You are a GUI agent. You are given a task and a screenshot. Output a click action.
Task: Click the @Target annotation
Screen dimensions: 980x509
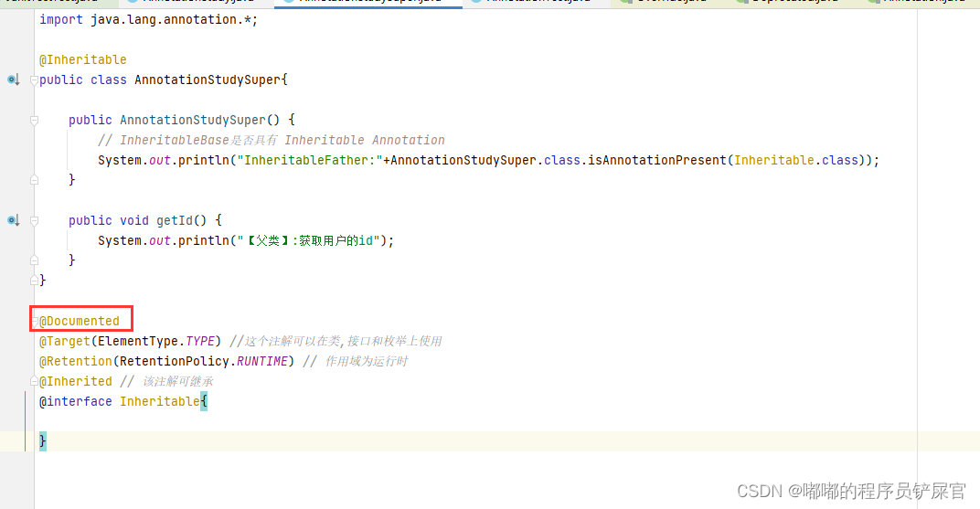[65, 341]
